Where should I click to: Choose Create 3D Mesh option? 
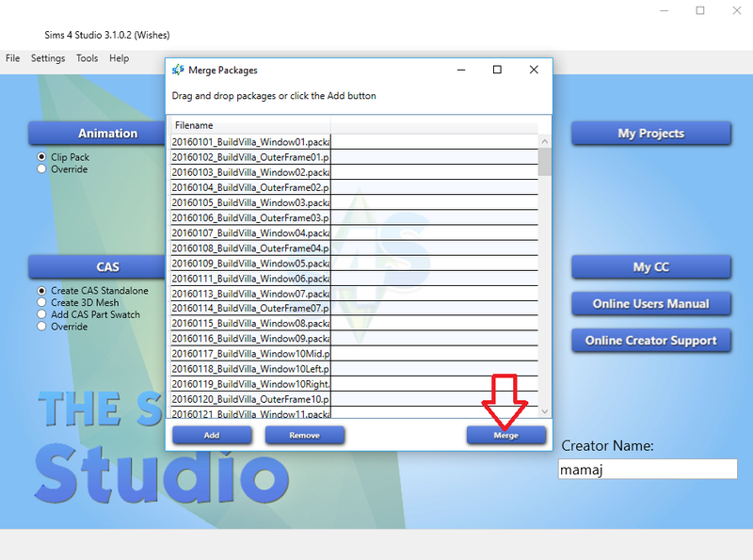pyautogui.click(x=41, y=302)
